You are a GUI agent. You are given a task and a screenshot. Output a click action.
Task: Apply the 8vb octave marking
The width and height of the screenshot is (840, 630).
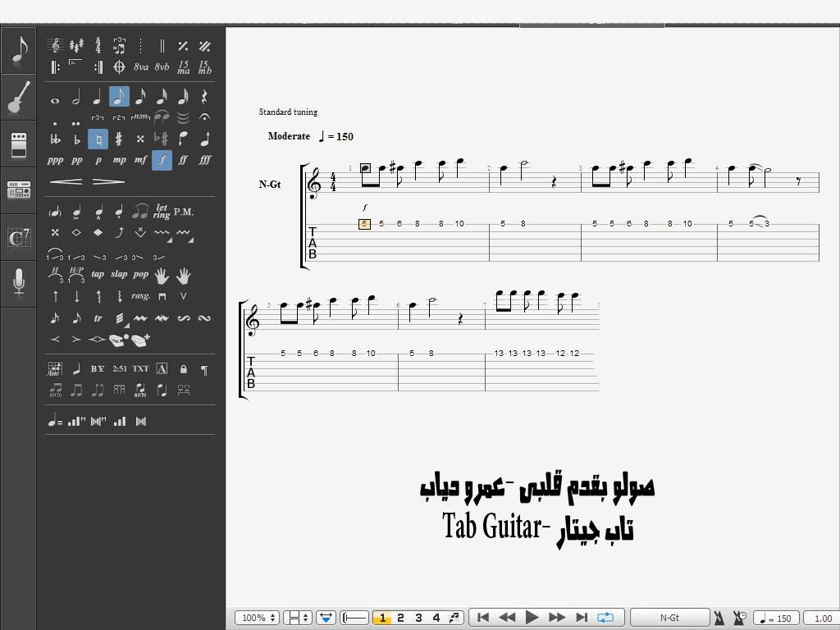point(162,67)
